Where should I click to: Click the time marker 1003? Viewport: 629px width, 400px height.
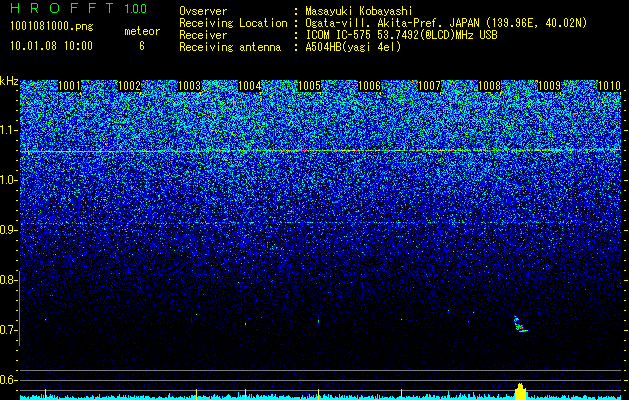(189, 86)
